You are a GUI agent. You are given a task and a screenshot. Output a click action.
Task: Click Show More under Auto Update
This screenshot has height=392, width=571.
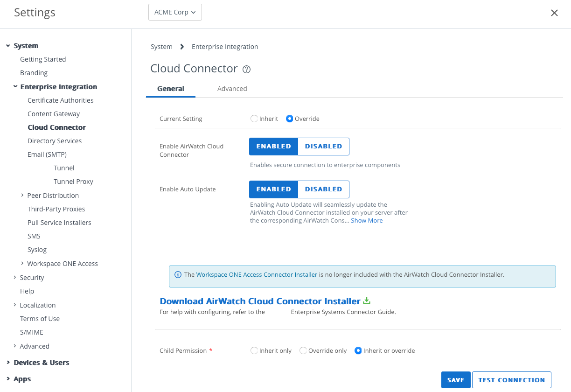click(367, 220)
